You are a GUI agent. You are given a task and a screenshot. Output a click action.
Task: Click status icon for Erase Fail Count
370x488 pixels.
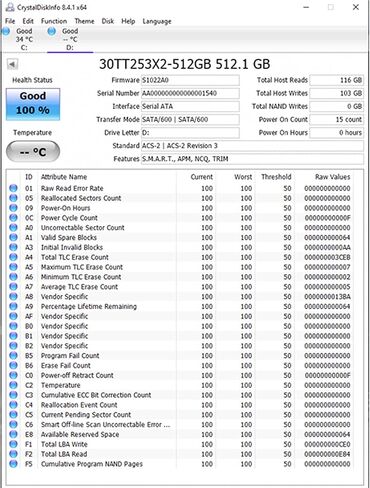[13, 365]
